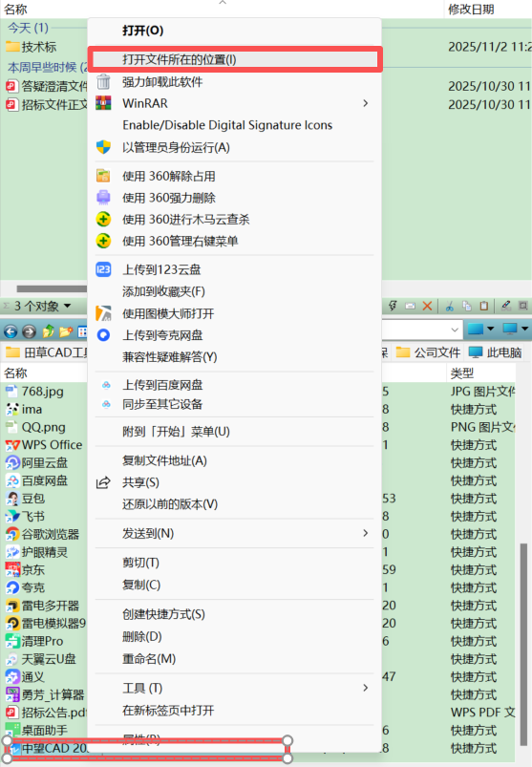The height and width of the screenshot is (767, 532).
Task: Click the green icon beside 360管理右键菜单
Action: click(103, 241)
